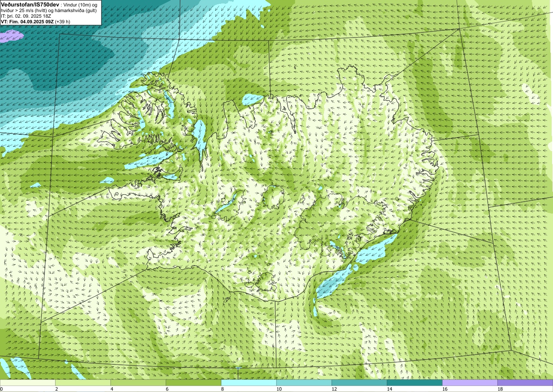Viewport: 553px width, 392px height.
Task: Click the 4–6 m/s green legend swatch
Action: (138, 383)
